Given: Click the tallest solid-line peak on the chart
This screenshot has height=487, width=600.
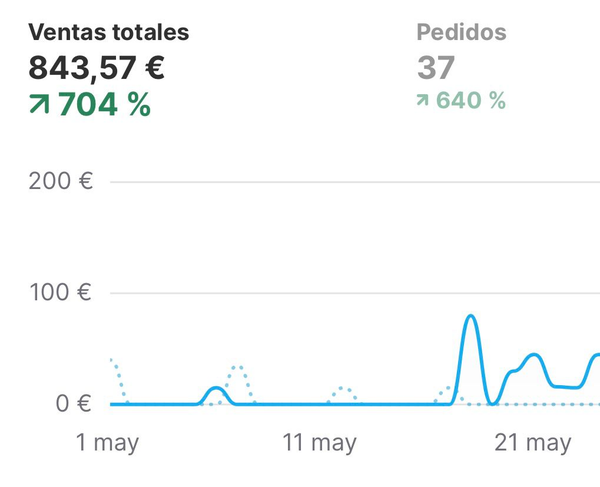Looking at the screenshot, I should click(470, 317).
